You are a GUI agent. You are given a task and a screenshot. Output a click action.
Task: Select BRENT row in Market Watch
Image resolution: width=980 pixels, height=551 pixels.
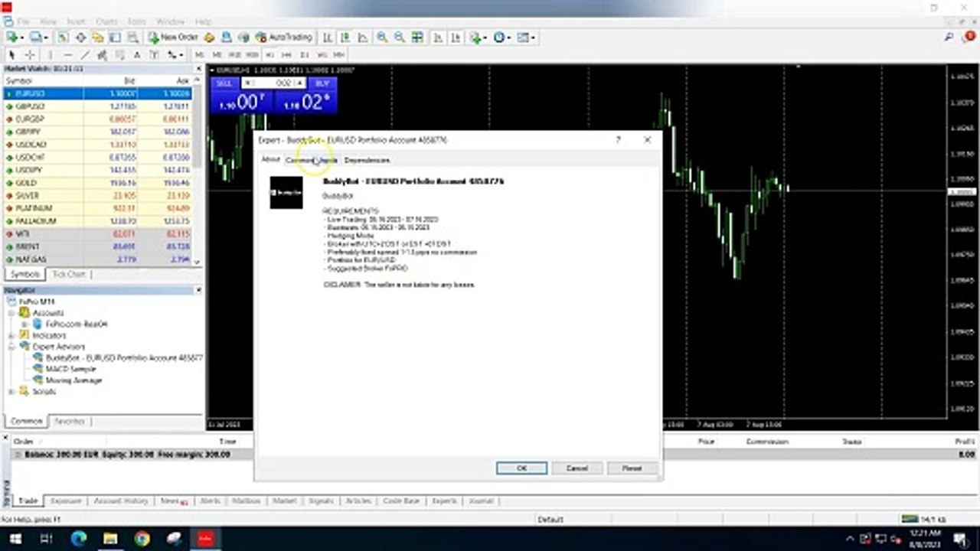pyautogui.click(x=98, y=246)
